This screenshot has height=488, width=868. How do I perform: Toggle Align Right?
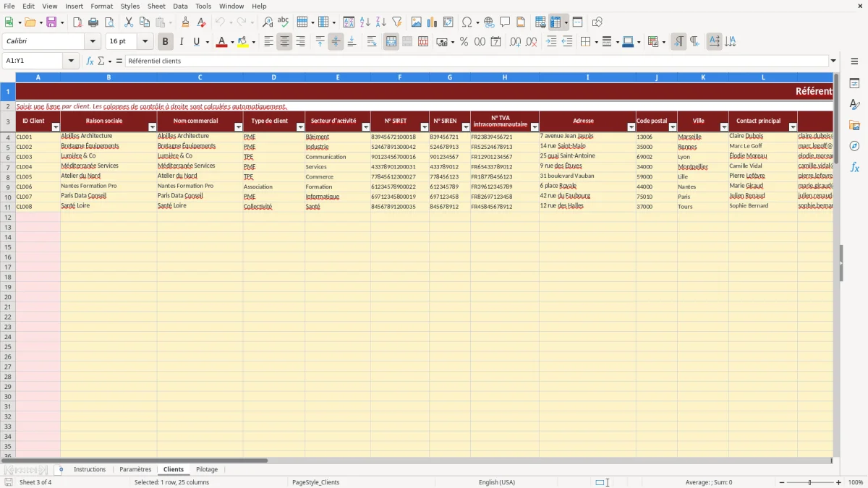pyautogui.click(x=300, y=42)
